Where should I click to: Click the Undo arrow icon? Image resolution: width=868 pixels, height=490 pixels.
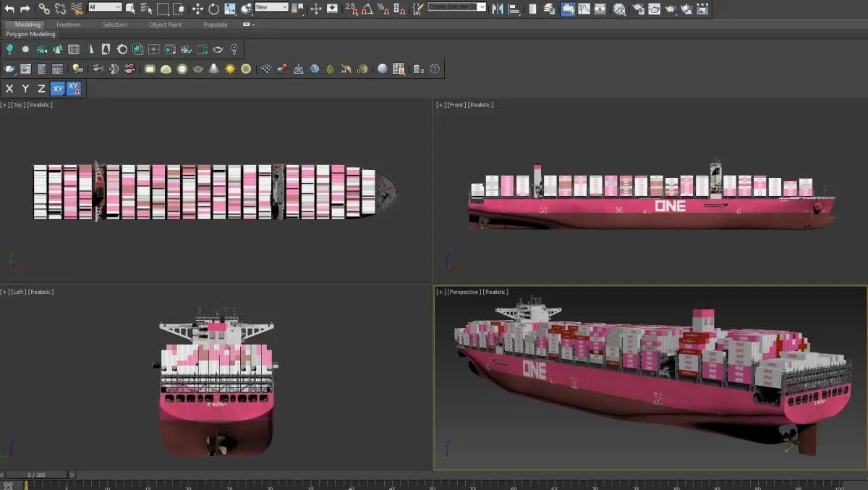click(9, 9)
